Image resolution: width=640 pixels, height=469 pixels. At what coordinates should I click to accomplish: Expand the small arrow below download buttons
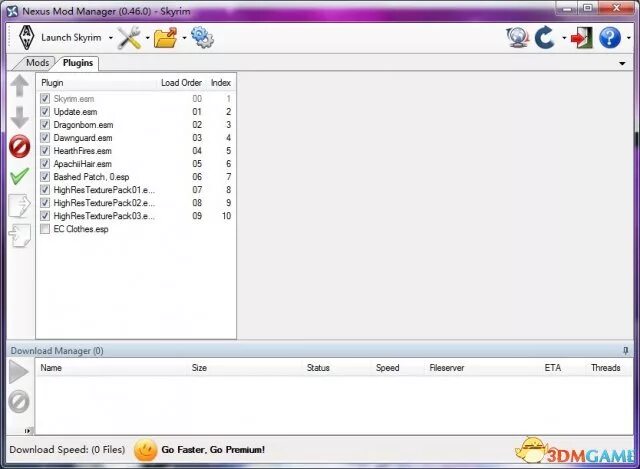click(27, 431)
